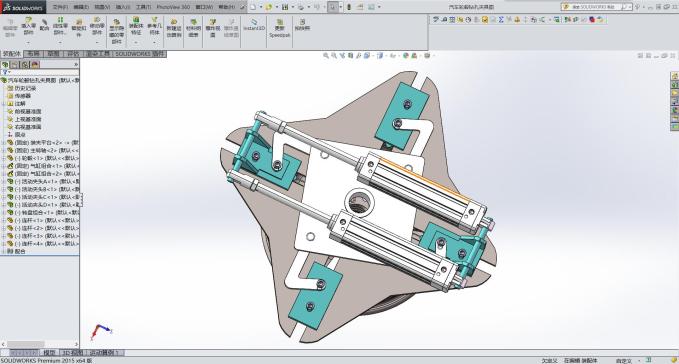The height and width of the screenshot is (364, 679).
Task: Switch to the 渲染工具 tab
Action: [x=98, y=54]
